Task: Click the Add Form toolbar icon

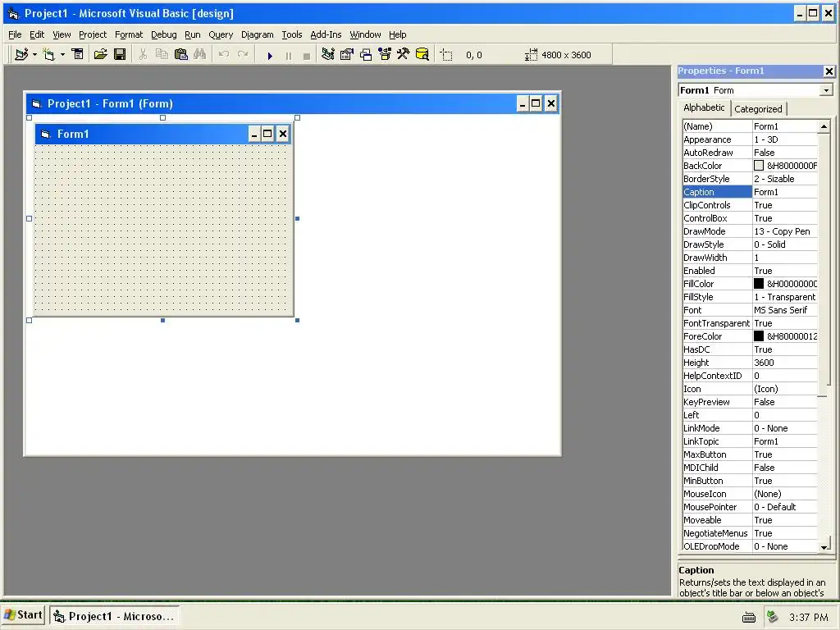Action: point(48,54)
